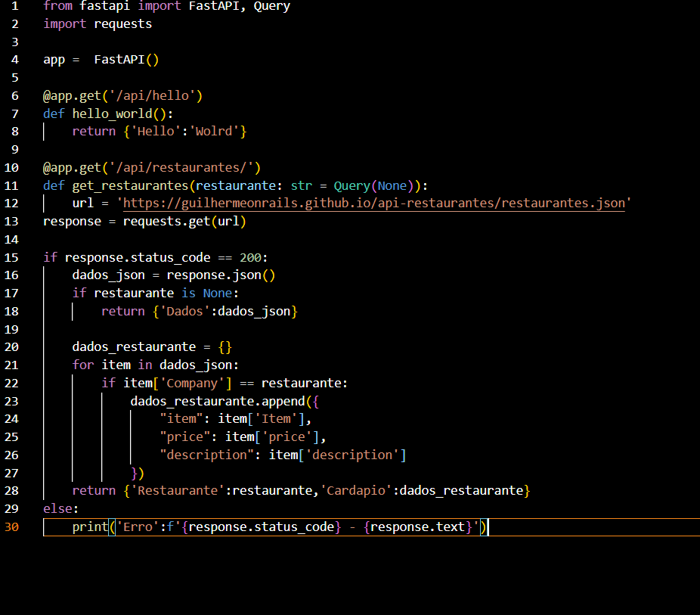The width and height of the screenshot is (700, 615).
Task: Click 'FastAPI()' on line 4
Action: [x=126, y=60]
